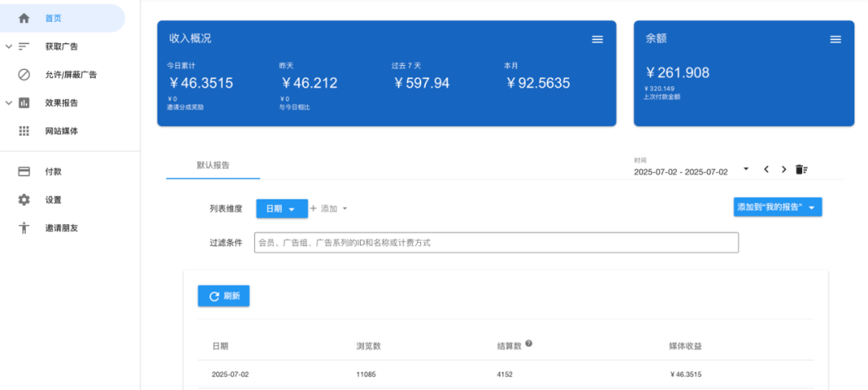Click the 上次付款金额 label
The height and width of the screenshot is (390, 868).
[662, 96]
